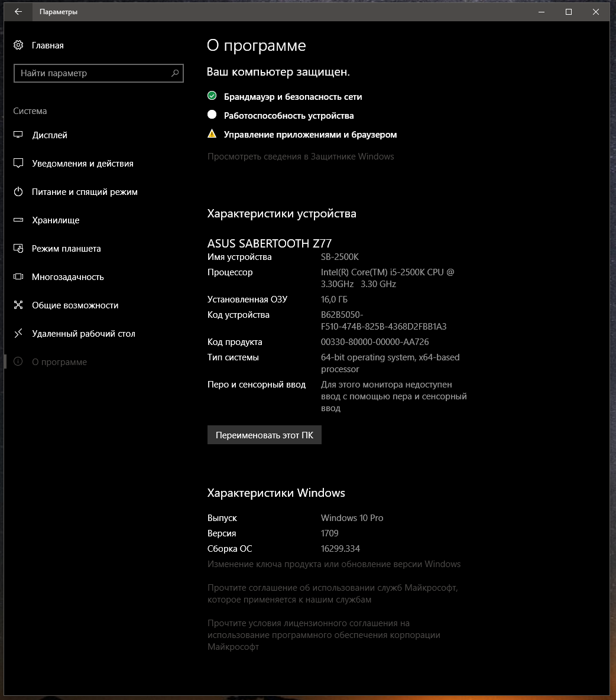Read the Microsoft services agreement link
This screenshot has height=700, width=616.
[332, 594]
